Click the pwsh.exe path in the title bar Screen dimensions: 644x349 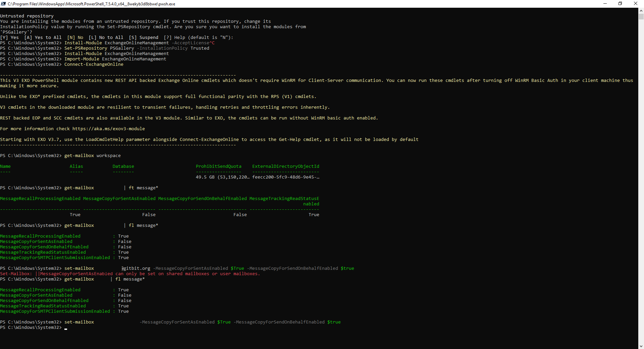pos(91,4)
